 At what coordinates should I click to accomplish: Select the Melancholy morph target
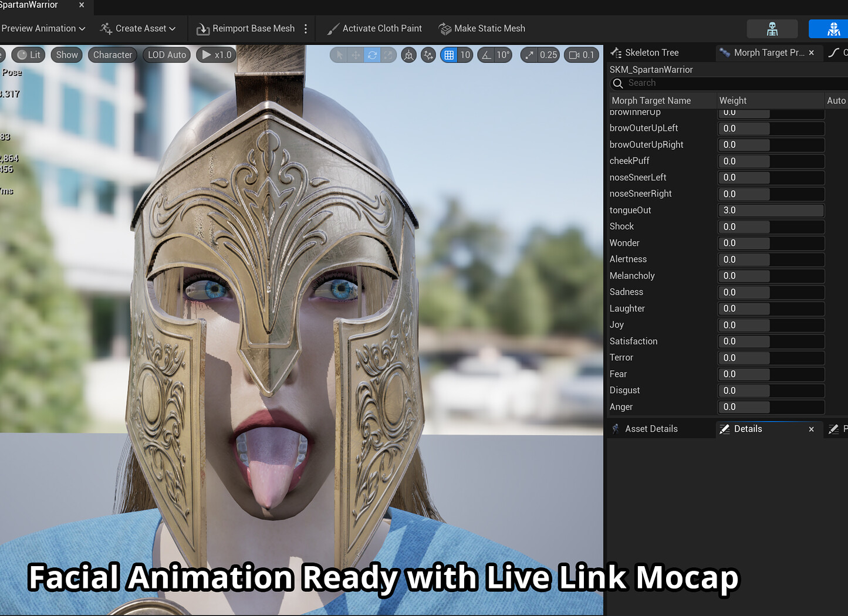pyautogui.click(x=632, y=276)
